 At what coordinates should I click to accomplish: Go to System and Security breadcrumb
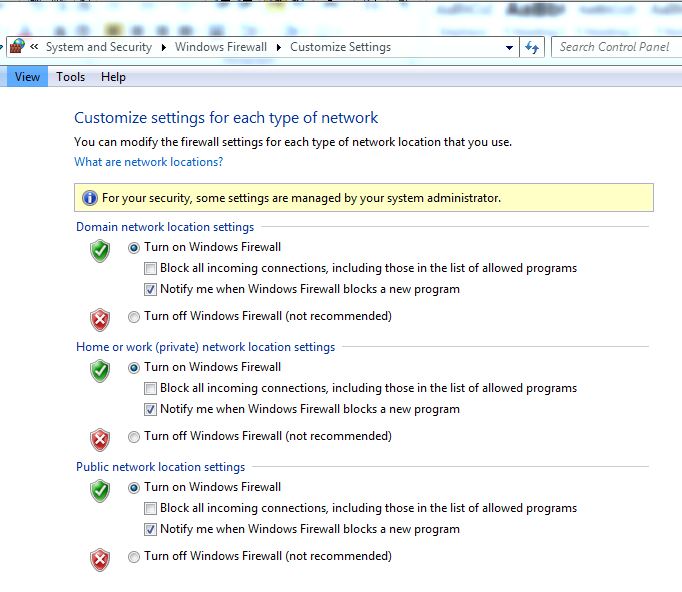[x=99, y=47]
